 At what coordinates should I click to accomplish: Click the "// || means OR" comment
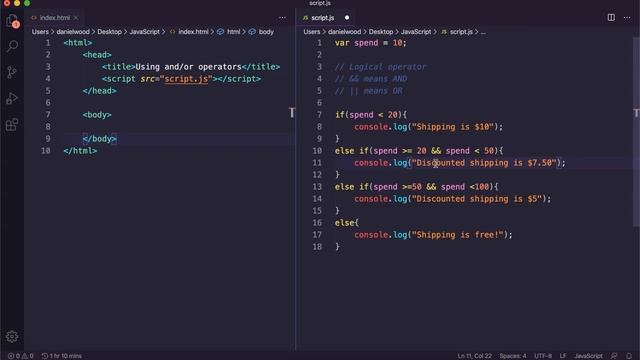pyautogui.click(x=368, y=91)
